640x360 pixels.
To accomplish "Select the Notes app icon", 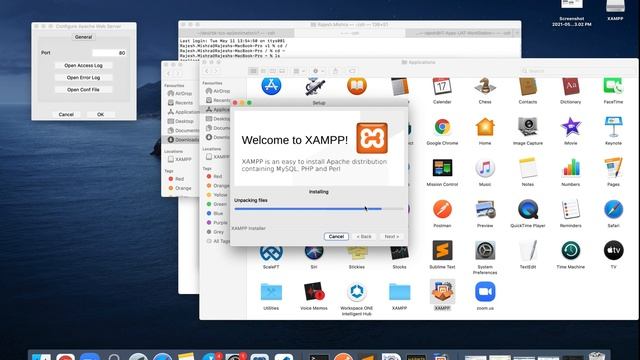I will click(528, 168).
